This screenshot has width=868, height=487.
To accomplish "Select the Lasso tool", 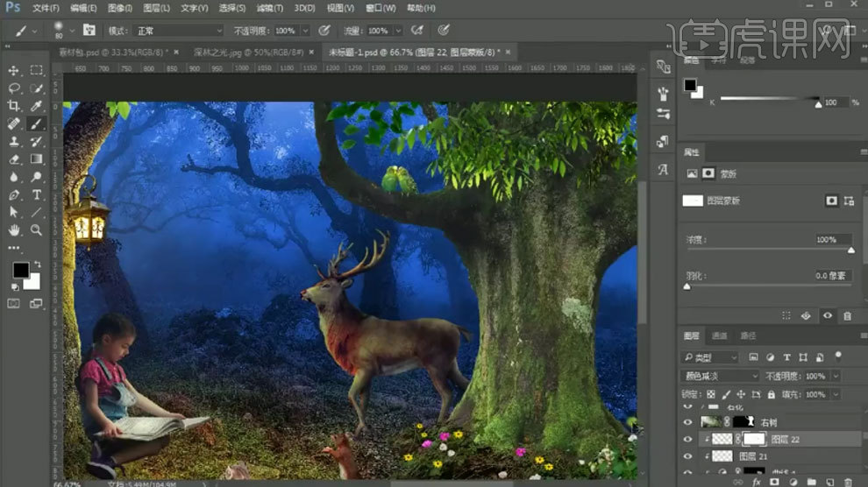I will pyautogui.click(x=13, y=88).
